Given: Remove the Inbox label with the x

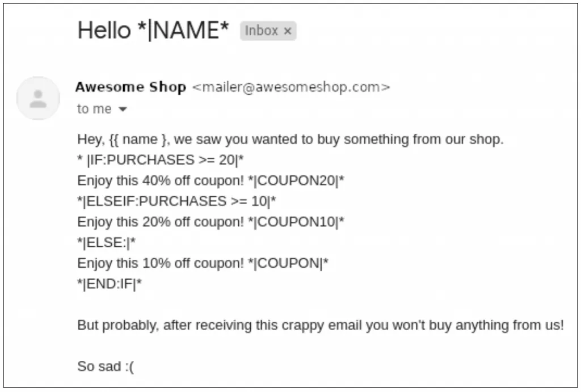Looking at the screenshot, I should click(x=288, y=31).
